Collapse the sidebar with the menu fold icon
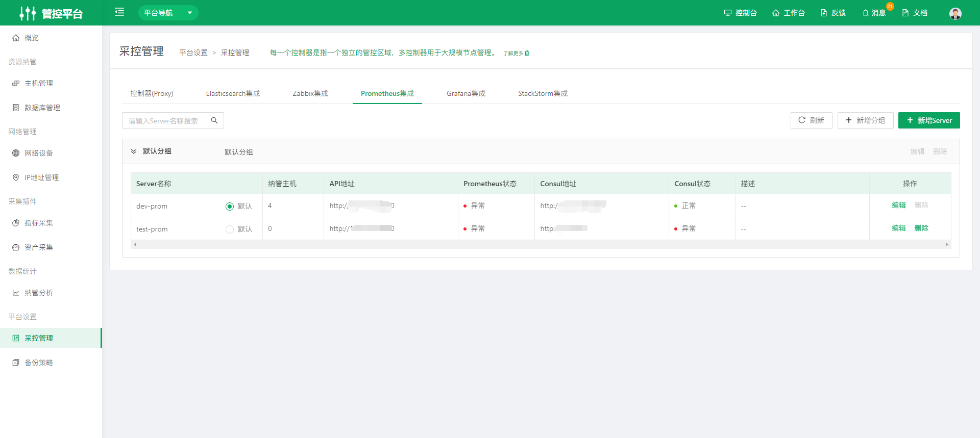 point(119,12)
